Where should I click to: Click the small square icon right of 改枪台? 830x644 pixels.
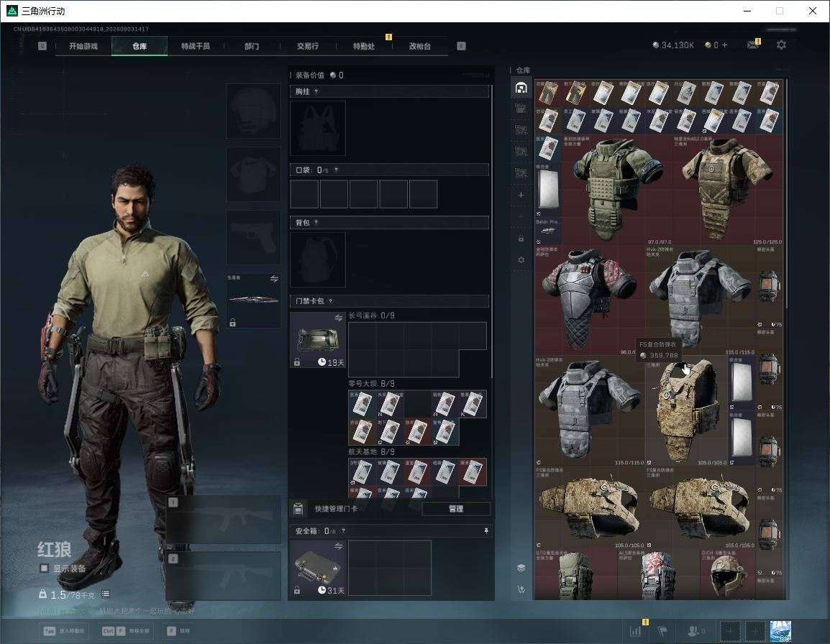tap(461, 46)
